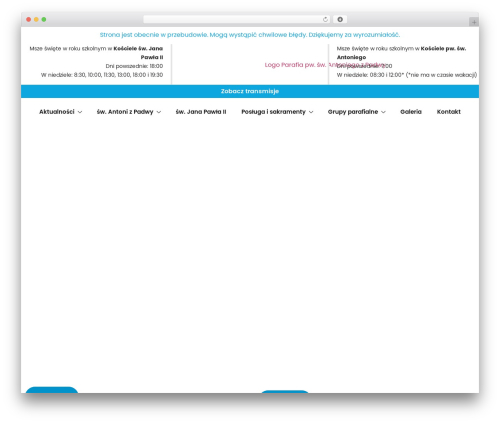This screenshot has height=423, width=500.
Task: Expand the chevron next to św. Antoni z Padwy
Action: tap(159, 112)
